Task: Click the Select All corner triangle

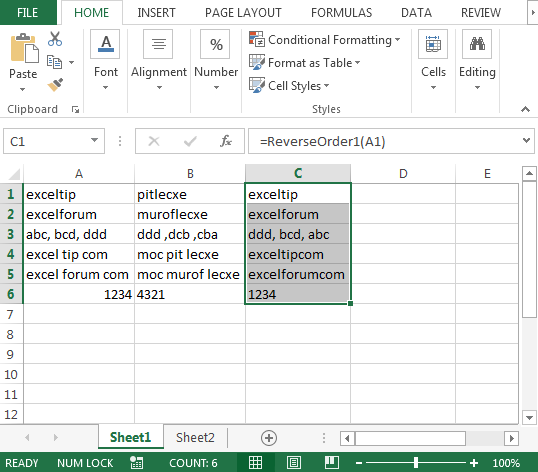Action: click(x=14, y=174)
